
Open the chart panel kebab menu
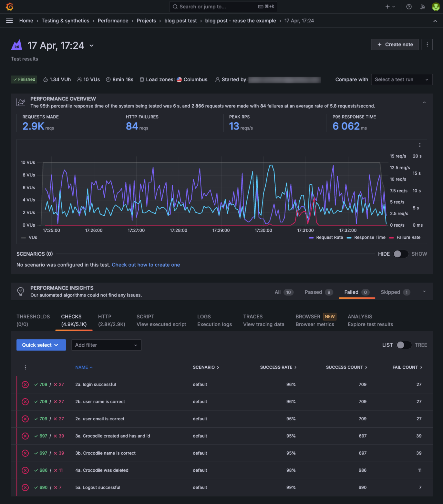pyautogui.click(x=420, y=145)
